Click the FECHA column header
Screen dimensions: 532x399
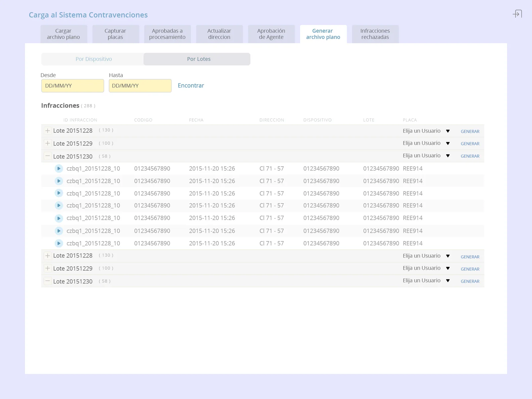(x=196, y=120)
